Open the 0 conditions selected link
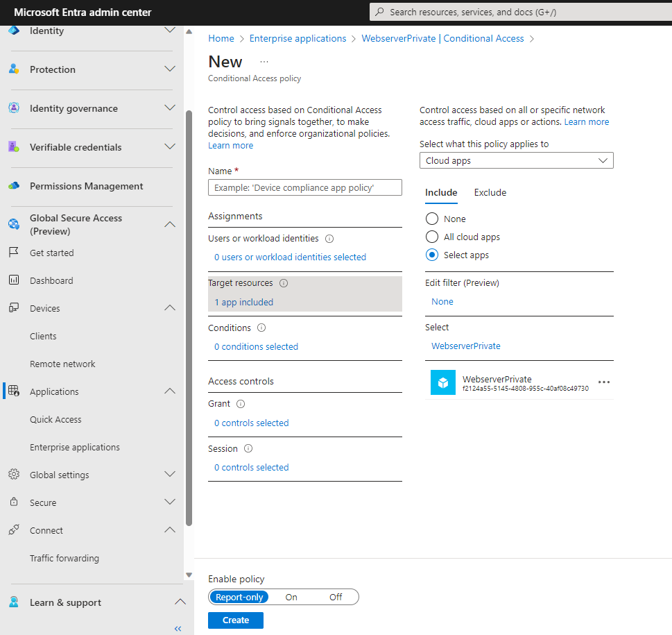 pyautogui.click(x=256, y=347)
